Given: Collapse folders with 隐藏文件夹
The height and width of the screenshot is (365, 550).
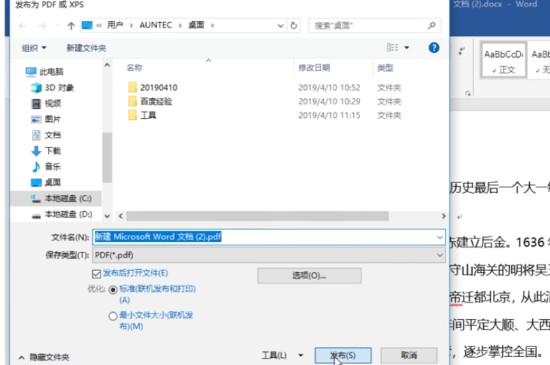Looking at the screenshot, I should tap(44, 357).
